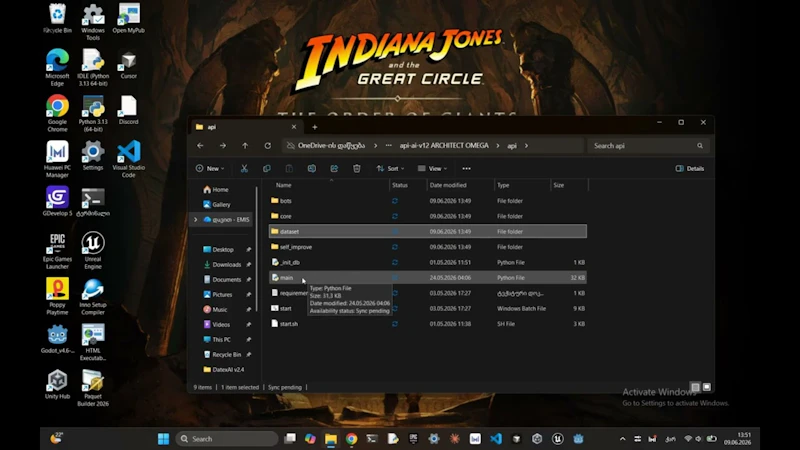The image size is (800, 450).
Task: Go back in File Explorer
Action: [200, 145]
